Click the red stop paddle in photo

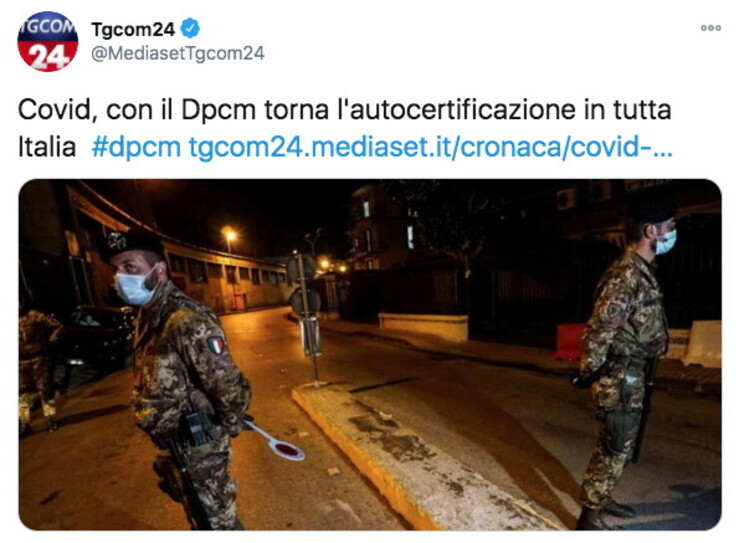(286, 450)
